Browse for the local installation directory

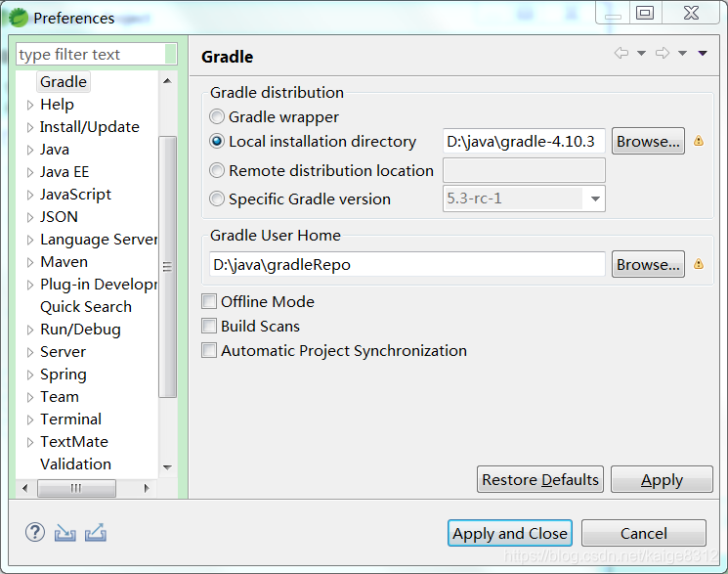pos(648,141)
